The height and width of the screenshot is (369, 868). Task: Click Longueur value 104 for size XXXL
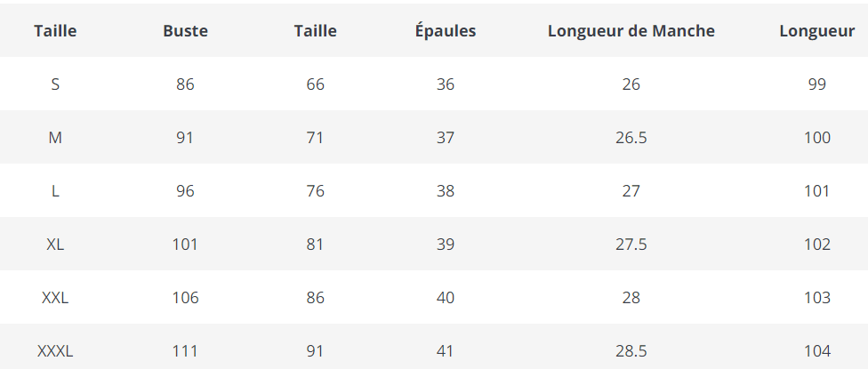816,351
